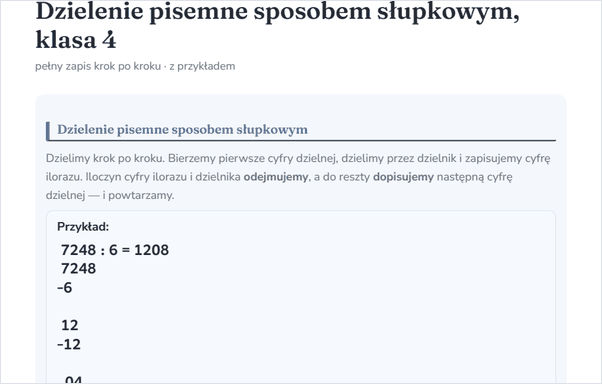Click "klasa 4" in the page title
This screenshot has width=602, height=384.
pos(76,40)
